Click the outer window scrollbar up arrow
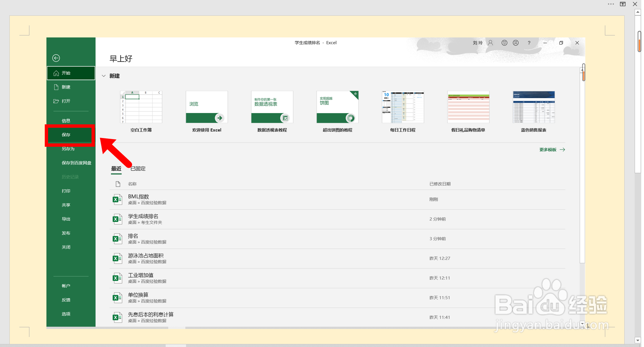Viewport: 644px width, 347px height. pyautogui.click(x=638, y=12)
